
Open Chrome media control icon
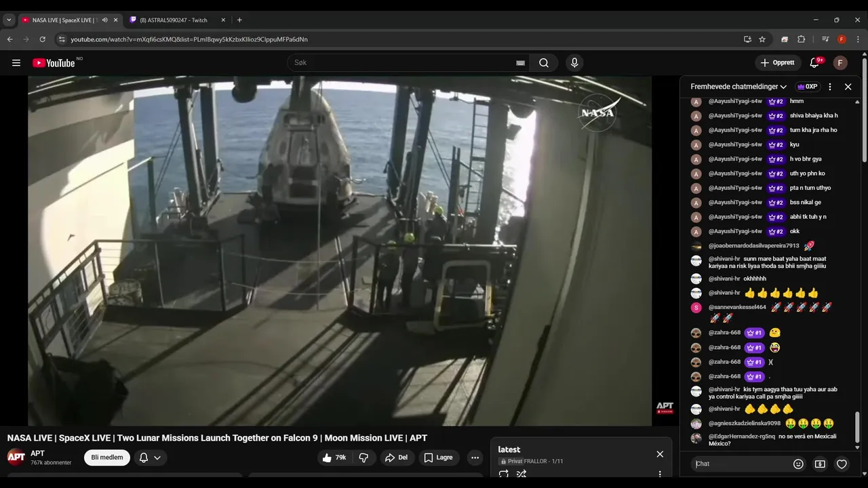(x=825, y=39)
